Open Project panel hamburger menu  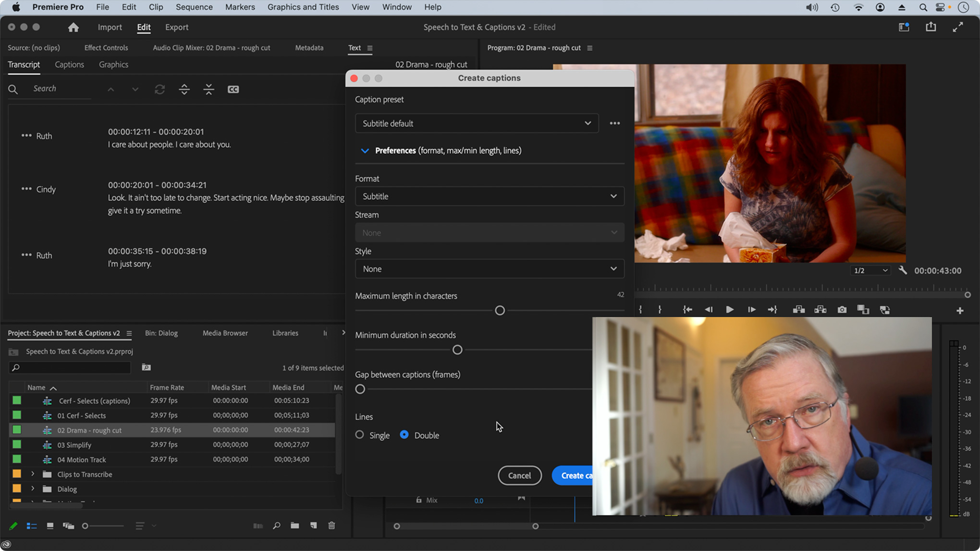click(x=129, y=333)
